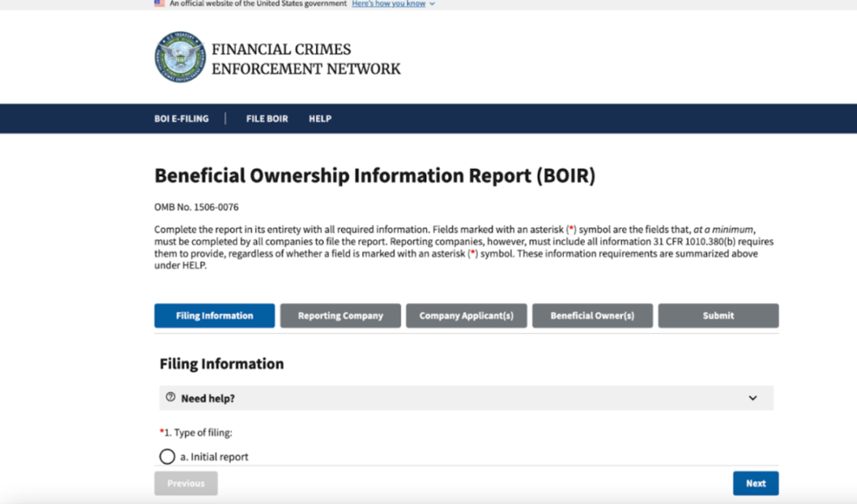
Task: Switch to the Reporting Company tab
Action: click(x=340, y=316)
